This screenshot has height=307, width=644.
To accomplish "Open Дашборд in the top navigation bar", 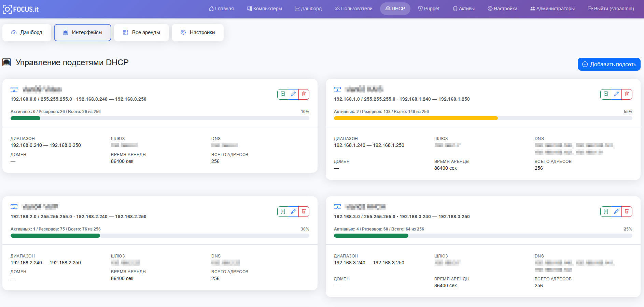I will (x=308, y=9).
